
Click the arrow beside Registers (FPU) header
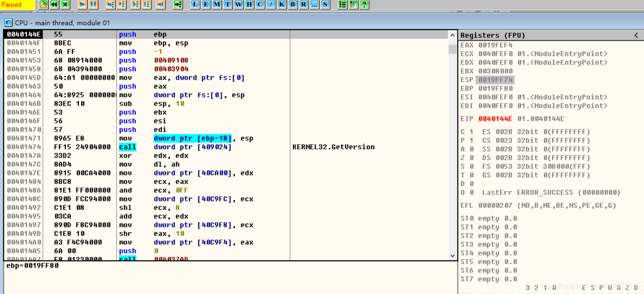636,36
